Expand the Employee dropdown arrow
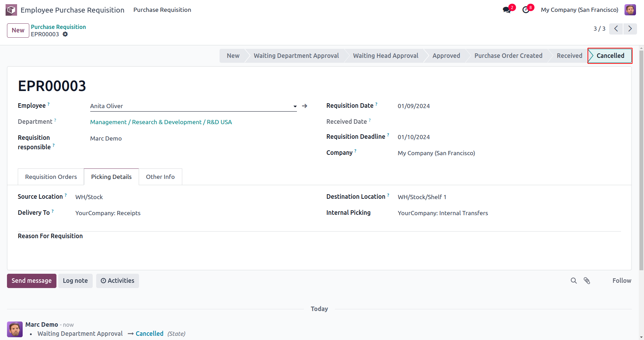This screenshot has width=644, height=340. point(295,106)
